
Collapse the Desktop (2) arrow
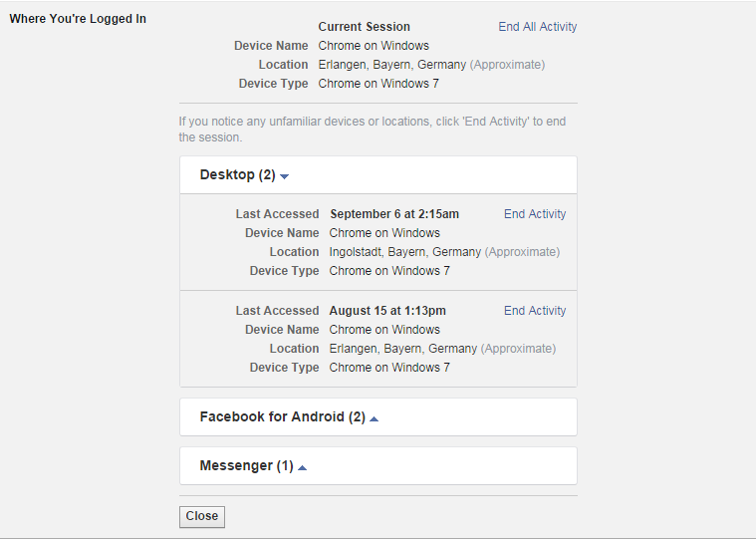tap(285, 176)
